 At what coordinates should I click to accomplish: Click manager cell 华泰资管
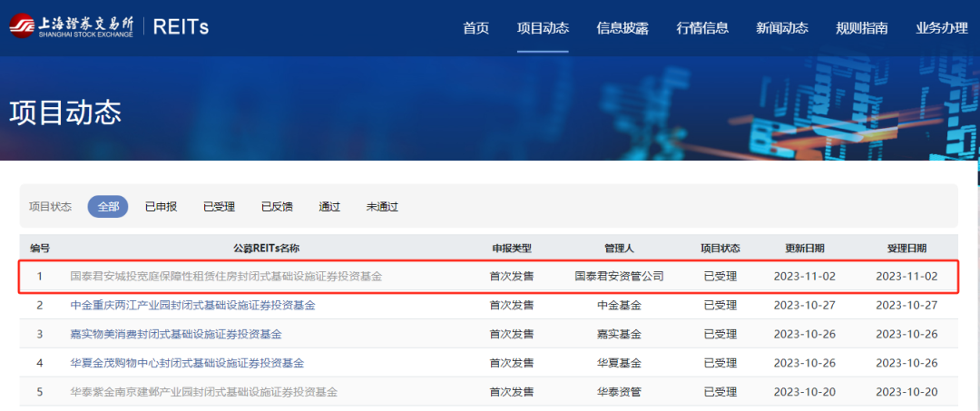[620, 392]
